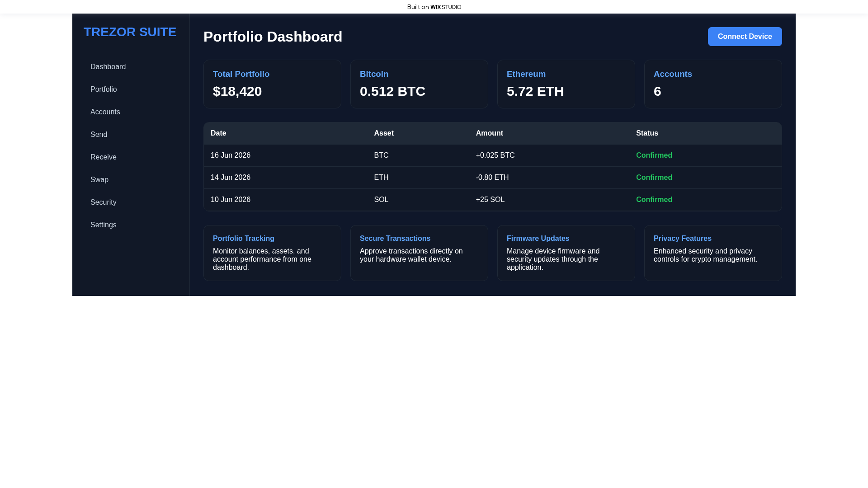Click the Enhanced security description text
The width and height of the screenshot is (868, 488).
coord(705,255)
